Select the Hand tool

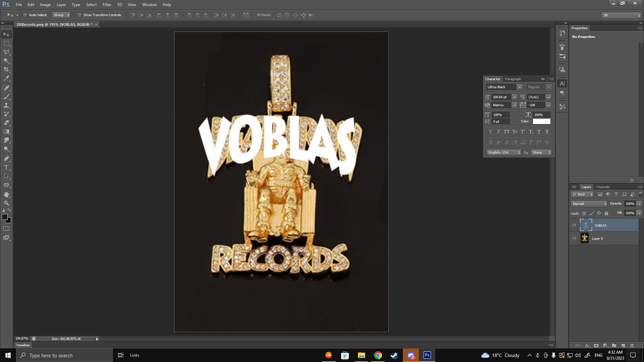6,194
